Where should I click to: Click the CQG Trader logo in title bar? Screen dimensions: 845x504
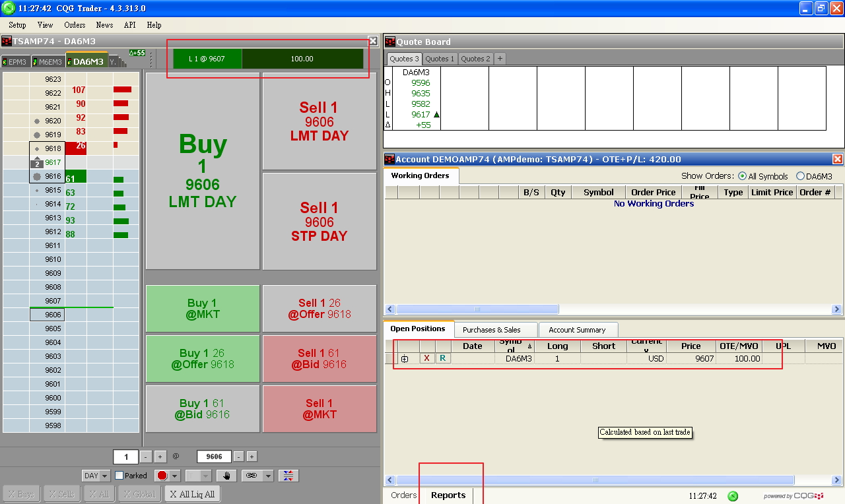(x=8, y=9)
